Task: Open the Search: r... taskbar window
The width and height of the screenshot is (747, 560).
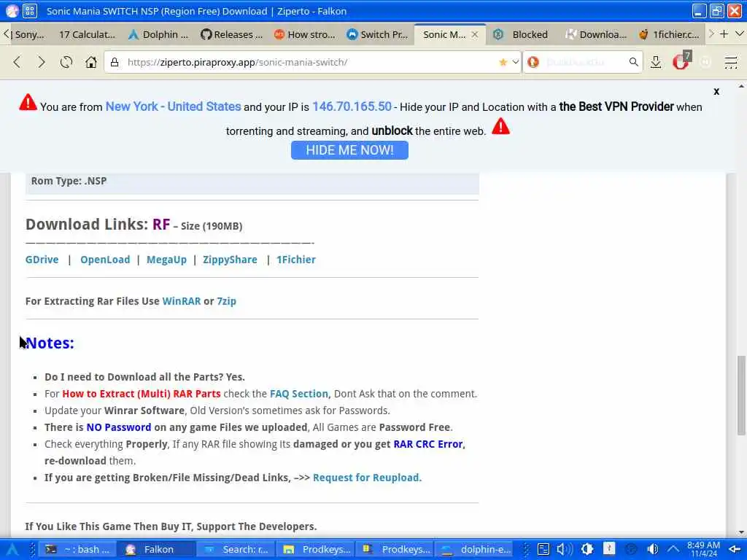Action: (236, 550)
